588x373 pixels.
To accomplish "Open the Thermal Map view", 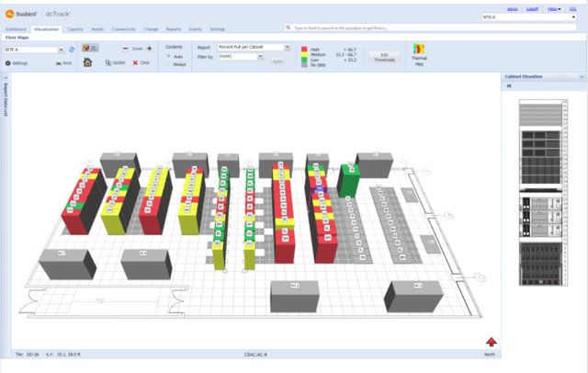I will [x=419, y=55].
